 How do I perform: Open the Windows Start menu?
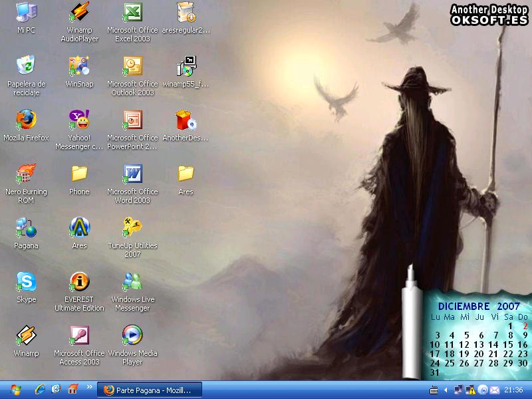[x=15, y=390]
